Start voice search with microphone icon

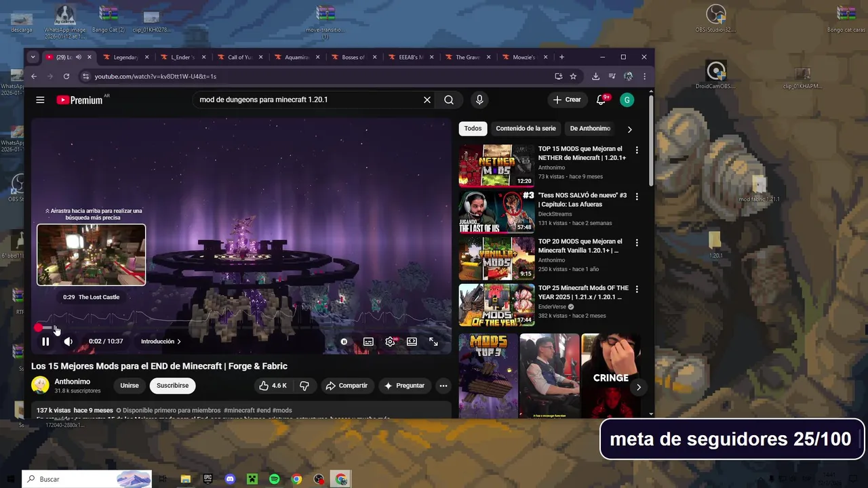[x=479, y=100]
